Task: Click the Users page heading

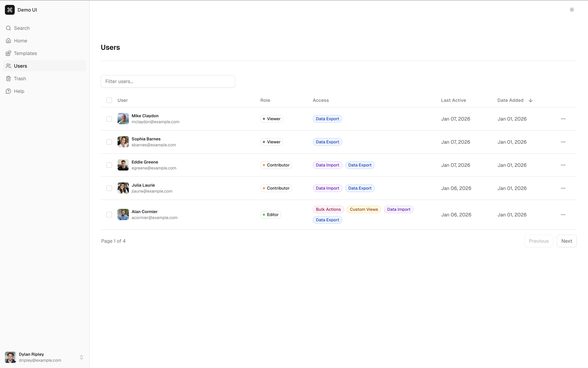Action: pos(110,47)
